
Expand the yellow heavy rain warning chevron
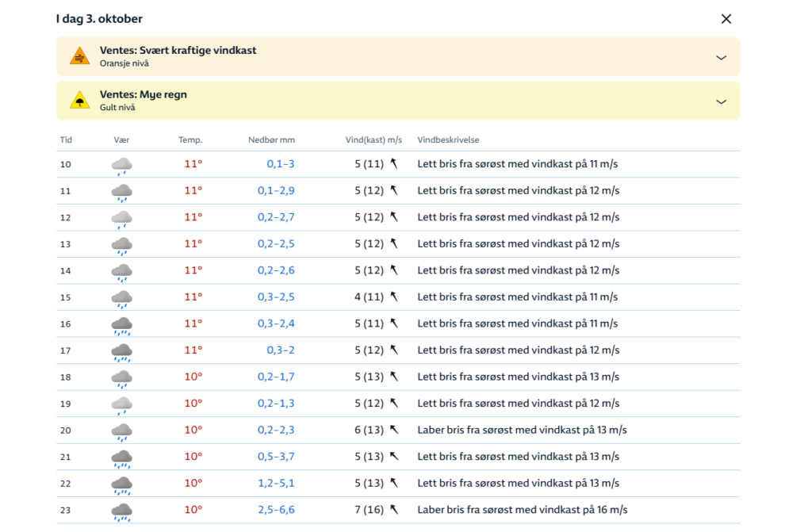(721, 101)
